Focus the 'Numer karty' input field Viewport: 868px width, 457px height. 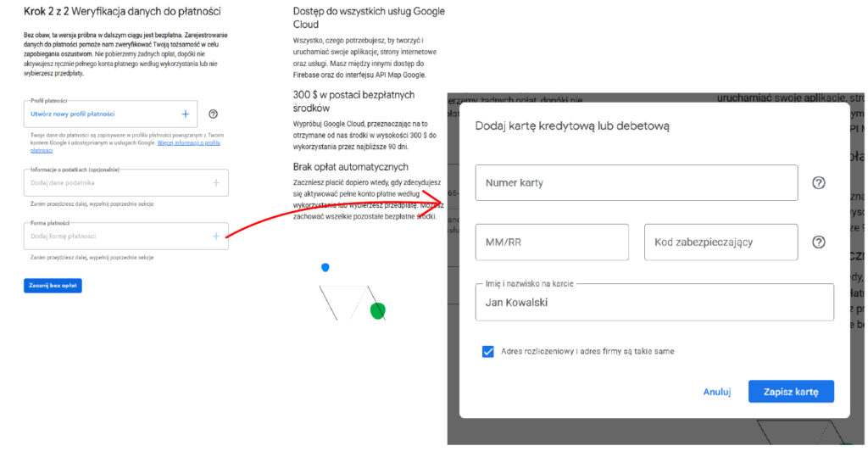(636, 182)
